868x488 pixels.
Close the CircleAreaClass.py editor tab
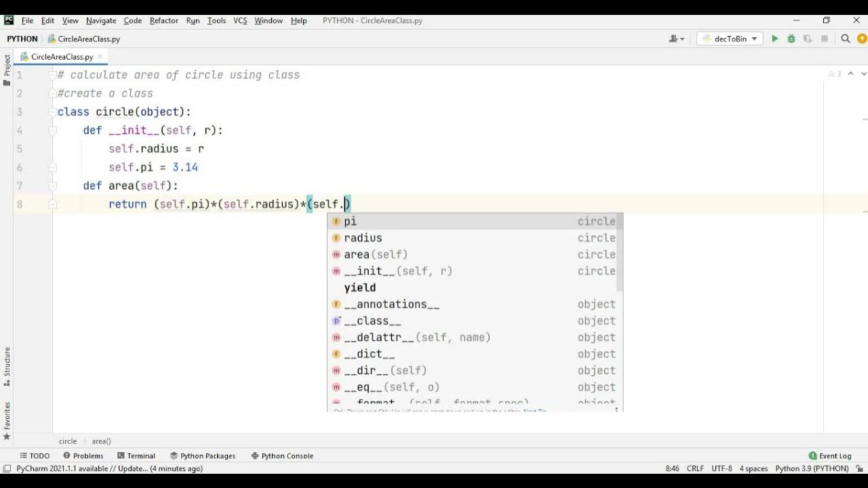100,57
